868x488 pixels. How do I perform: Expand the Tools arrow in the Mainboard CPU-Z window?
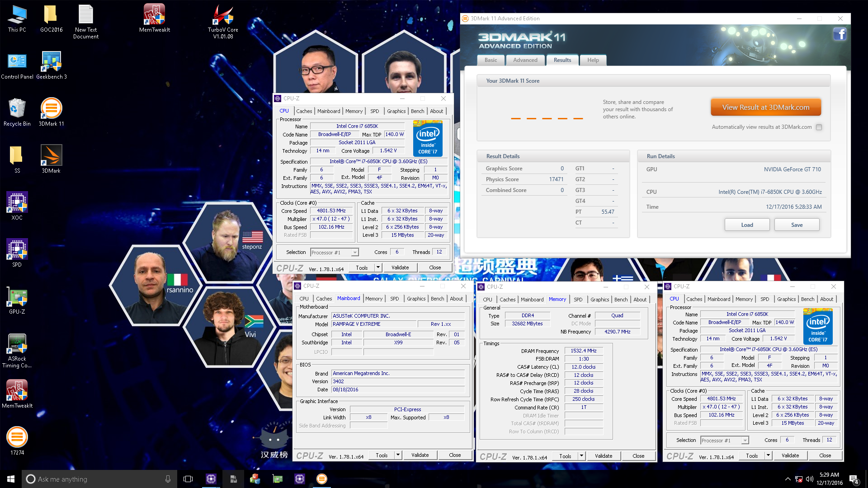(x=398, y=455)
